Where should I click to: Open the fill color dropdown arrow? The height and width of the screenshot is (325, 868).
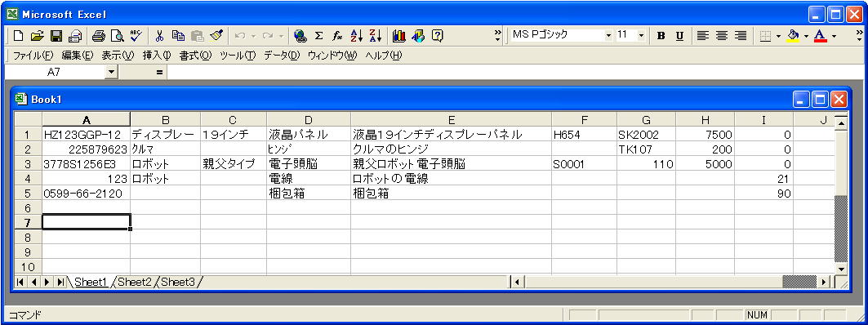tap(806, 36)
